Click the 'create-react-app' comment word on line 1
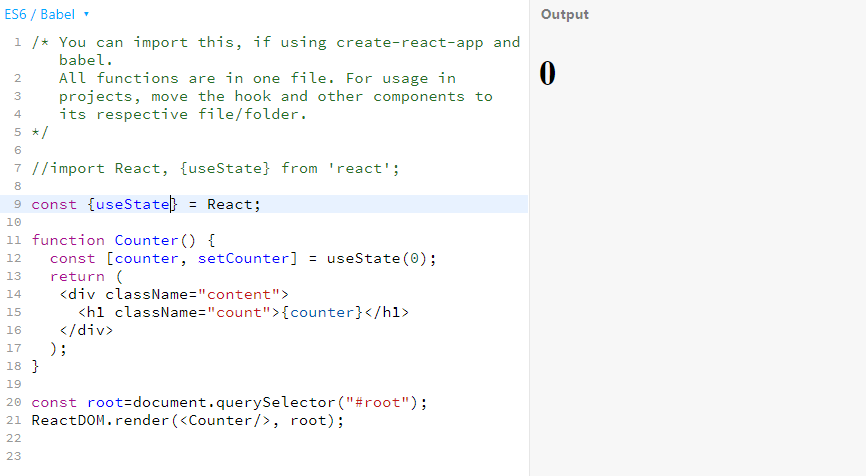The height and width of the screenshot is (476, 866). coord(409,43)
